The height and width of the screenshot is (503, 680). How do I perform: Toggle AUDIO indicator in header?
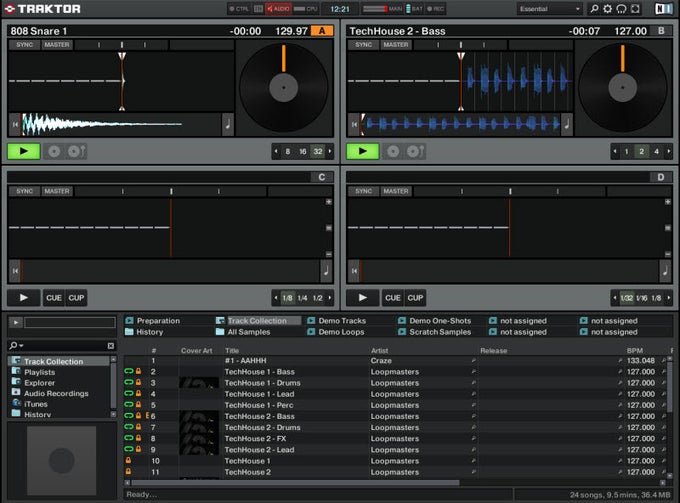pyautogui.click(x=278, y=9)
